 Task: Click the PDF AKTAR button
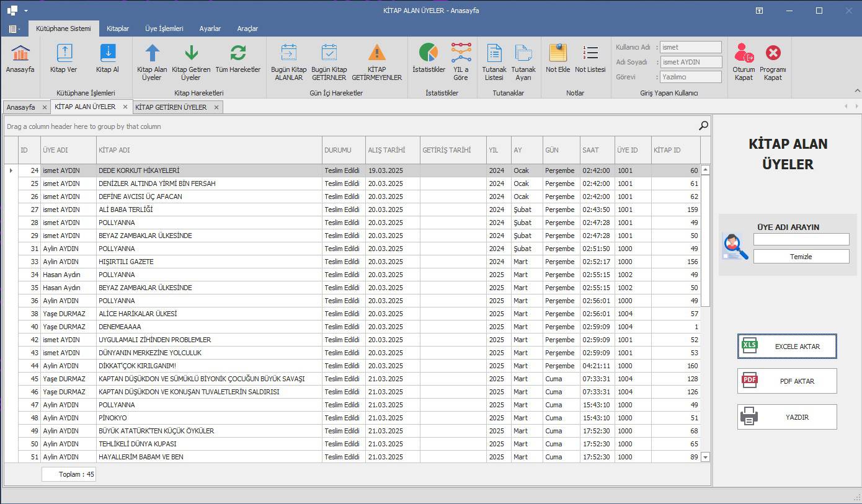tap(787, 381)
